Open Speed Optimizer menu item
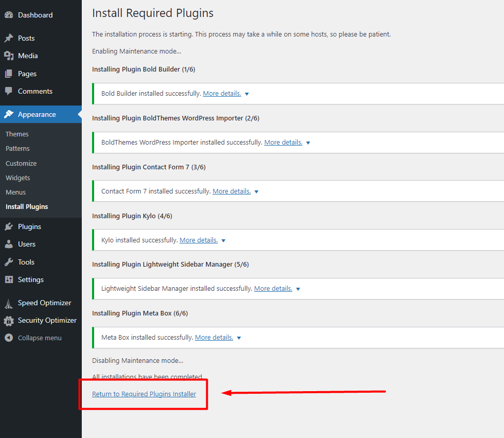The height and width of the screenshot is (438, 504). click(x=41, y=303)
